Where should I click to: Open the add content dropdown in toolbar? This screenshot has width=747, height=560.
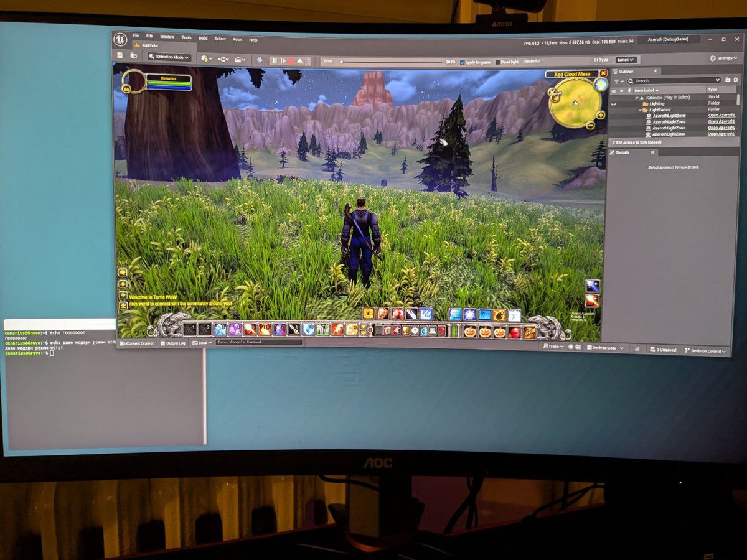(207, 59)
